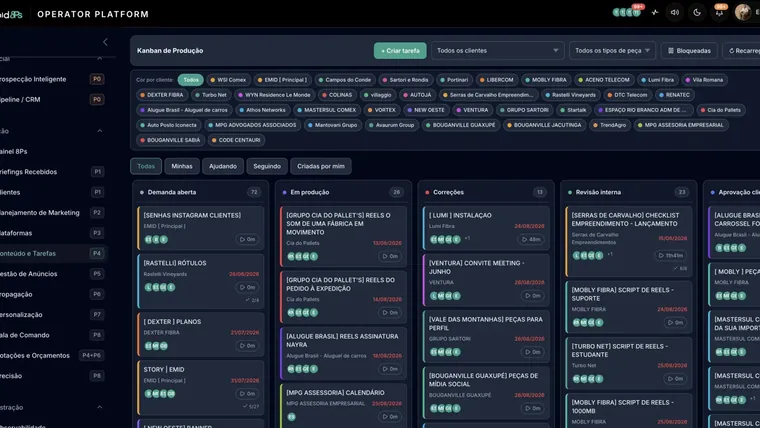The height and width of the screenshot is (428, 760).
Task: Start timer on VALE DAS MONTANHAS card
Action: (533, 352)
